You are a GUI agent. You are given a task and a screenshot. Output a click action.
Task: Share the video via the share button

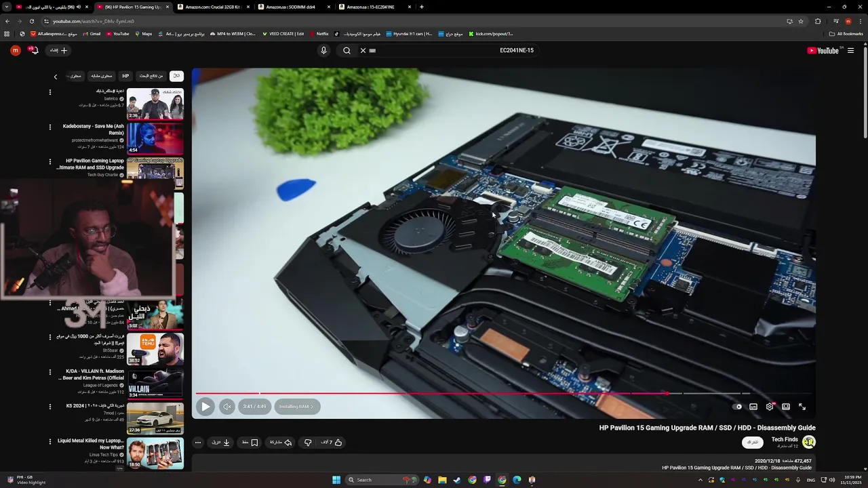pyautogui.click(x=281, y=443)
